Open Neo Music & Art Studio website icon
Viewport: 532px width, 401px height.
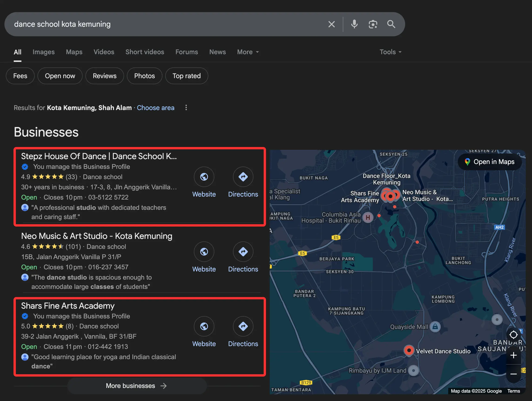point(204,251)
